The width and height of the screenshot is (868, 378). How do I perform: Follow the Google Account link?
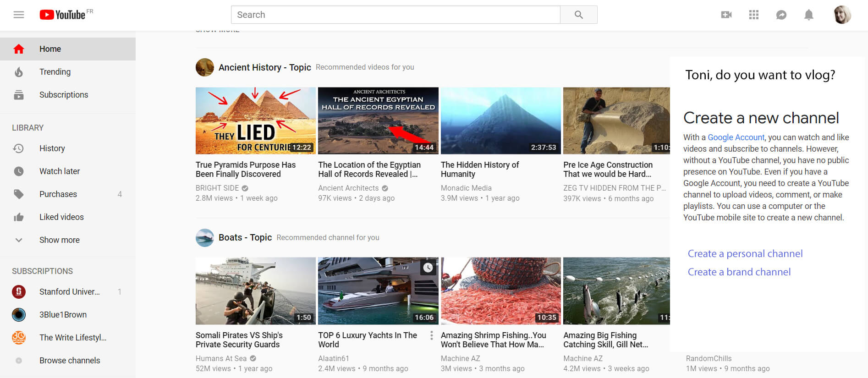coord(736,137)
